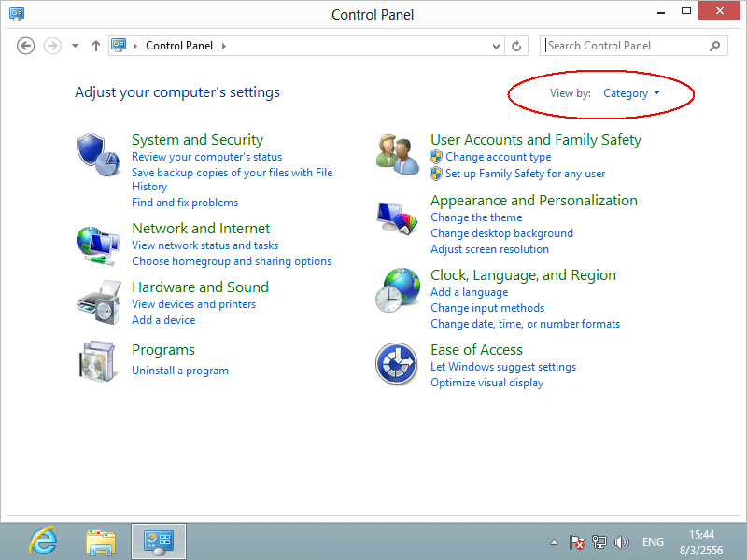Click the taskbar clock showing 15:44
This screenshot has height=560, width=747.
coord(701,542)
